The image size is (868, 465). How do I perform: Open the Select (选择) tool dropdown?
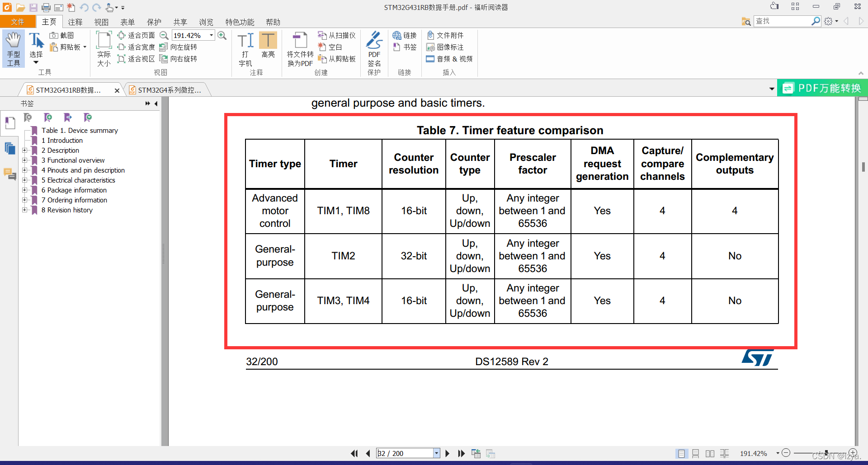point(36,63)
